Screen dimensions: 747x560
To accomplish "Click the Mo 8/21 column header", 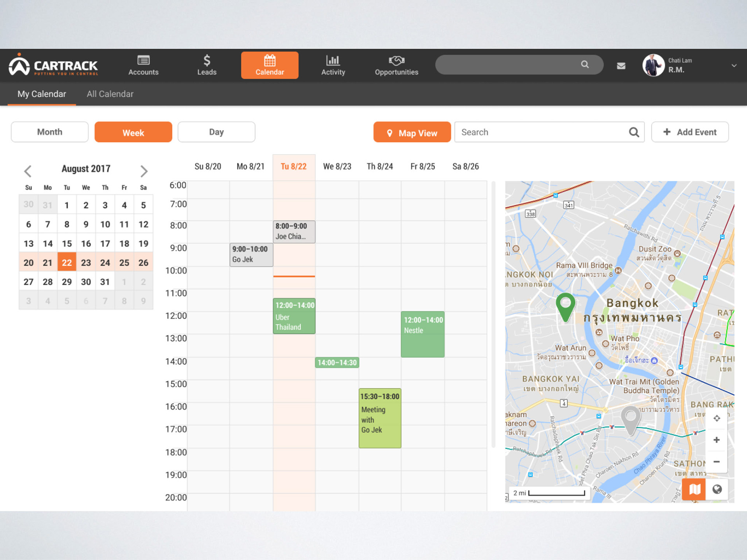I will coord(251,166).
